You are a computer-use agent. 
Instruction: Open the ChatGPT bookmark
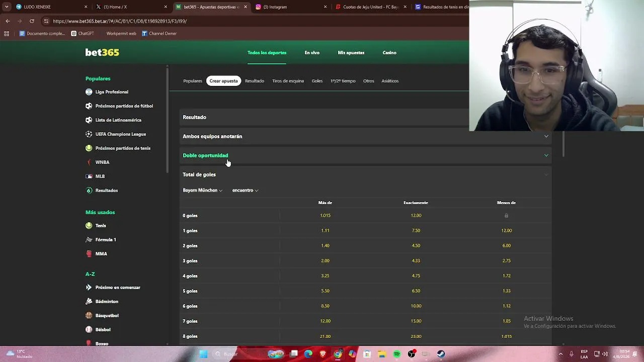tap(83, 34)
